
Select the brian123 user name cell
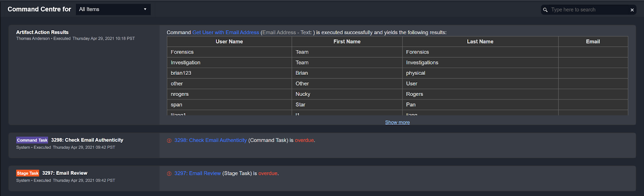click(x=182, y=73)
